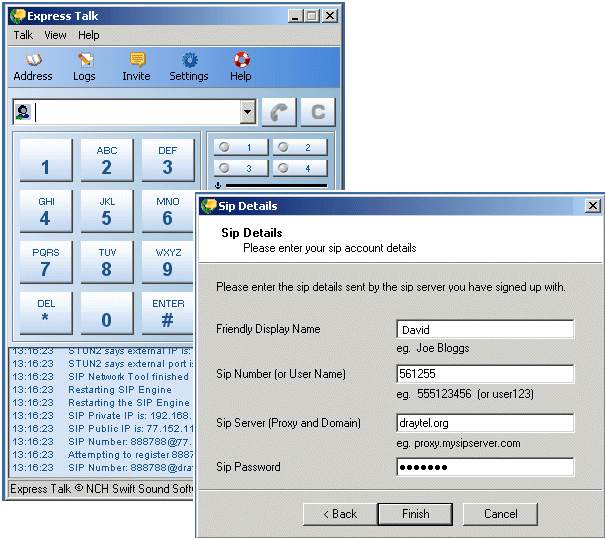Expand the dial number dropdown arrow
The image size is (606, 539).
247,112
